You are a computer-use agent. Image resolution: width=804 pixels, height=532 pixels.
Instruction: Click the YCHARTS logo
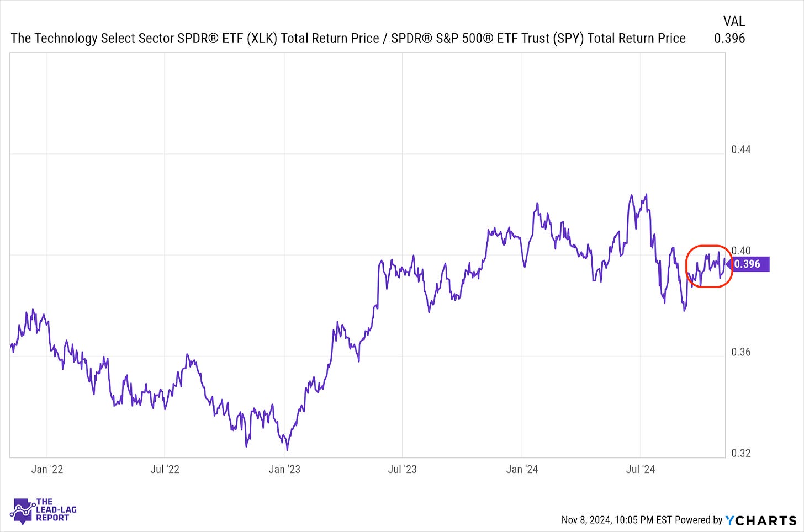[x=761, y=520]
